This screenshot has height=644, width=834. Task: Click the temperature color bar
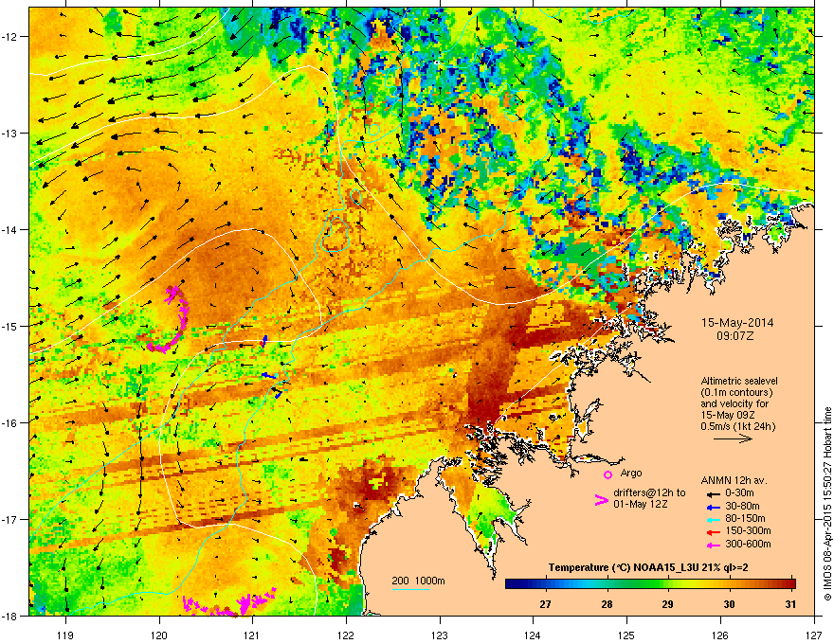tap(650, 583)
